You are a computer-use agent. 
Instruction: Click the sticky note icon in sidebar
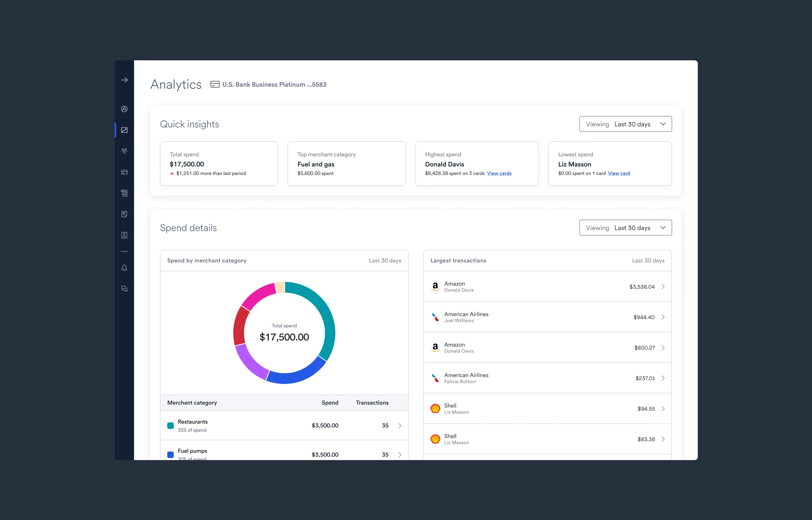(124, 214)
